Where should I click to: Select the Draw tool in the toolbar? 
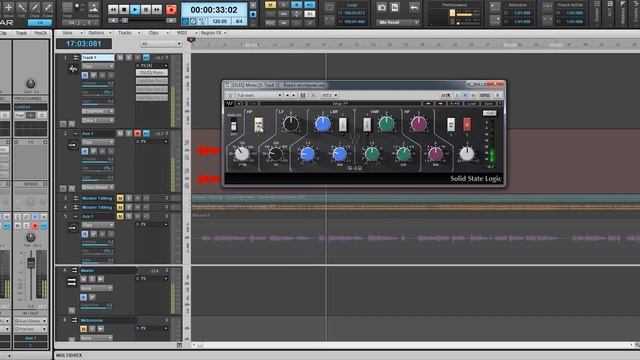pos(35,9)
